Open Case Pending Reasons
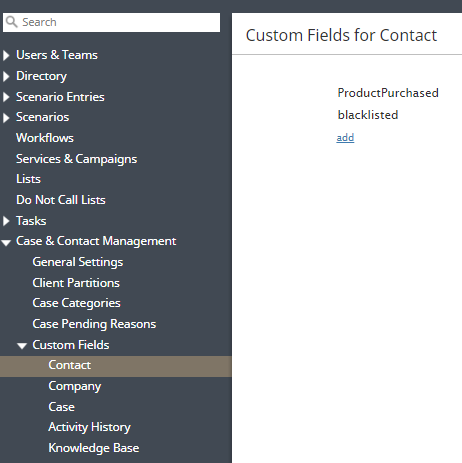The height and width of the screenshot is (463, 462). coord(94,324)
